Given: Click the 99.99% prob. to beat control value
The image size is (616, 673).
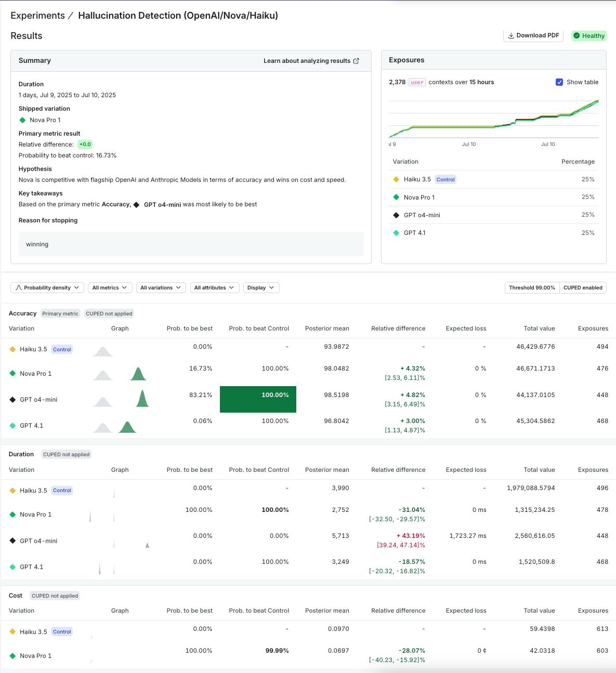Looking at the screenshot, I should 277,651.
